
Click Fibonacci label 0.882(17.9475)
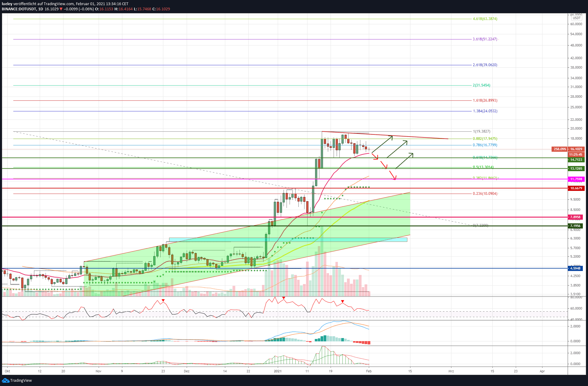[x=485, y=139]
